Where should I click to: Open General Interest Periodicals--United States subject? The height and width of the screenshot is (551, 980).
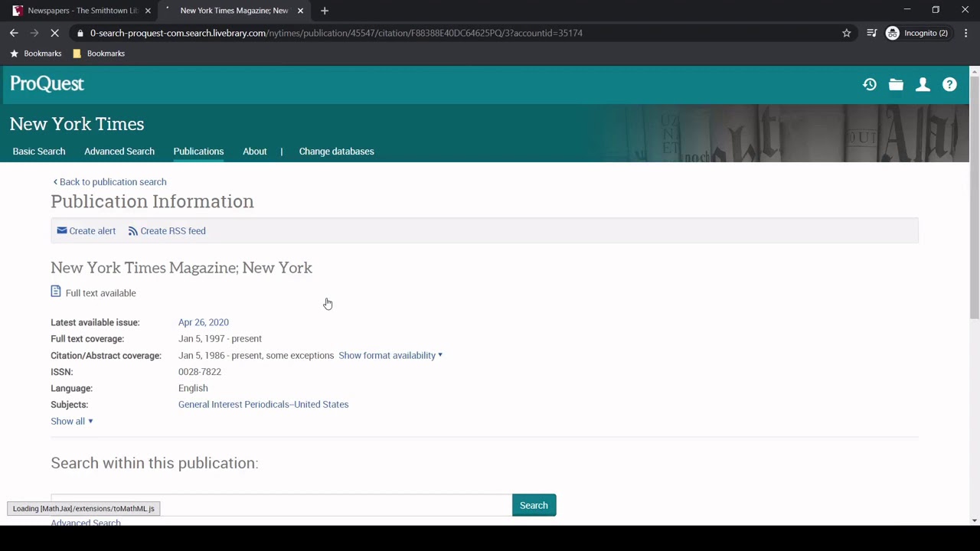tap(263, 404)
